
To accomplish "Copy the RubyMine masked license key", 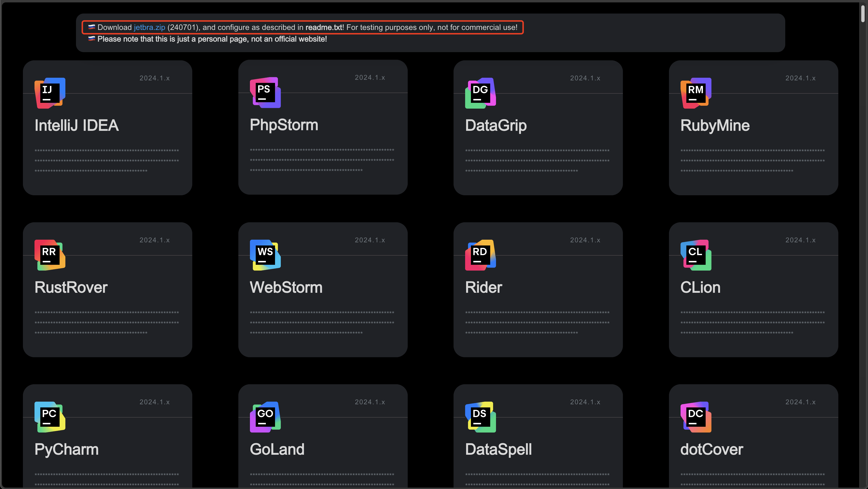I will [752, 161].
